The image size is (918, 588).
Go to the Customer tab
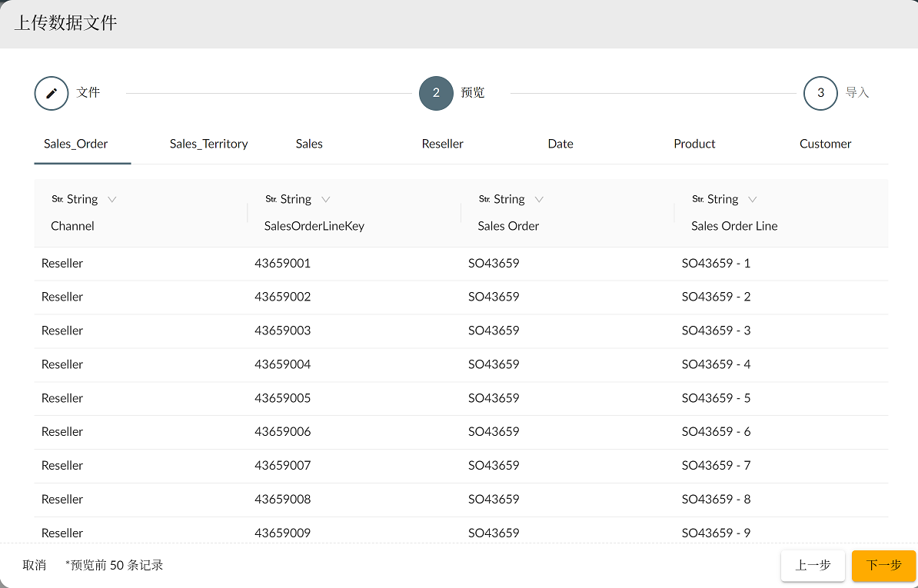(825, 144)
